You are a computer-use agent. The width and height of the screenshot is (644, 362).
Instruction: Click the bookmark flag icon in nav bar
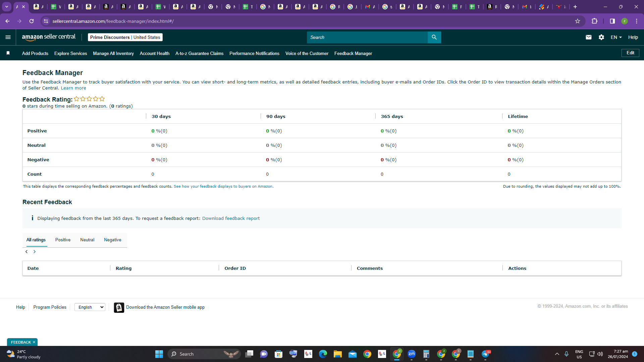click(x=8, y=53)
